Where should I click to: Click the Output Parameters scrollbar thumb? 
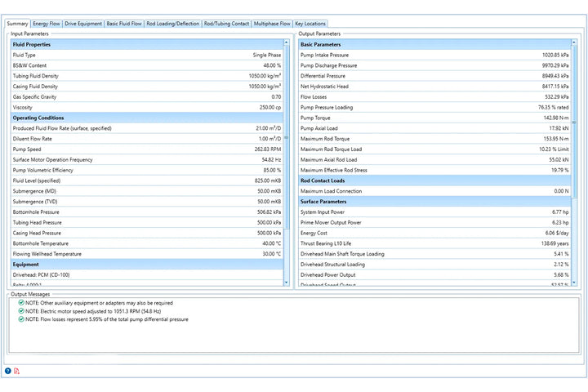click(x=574, y=122)
